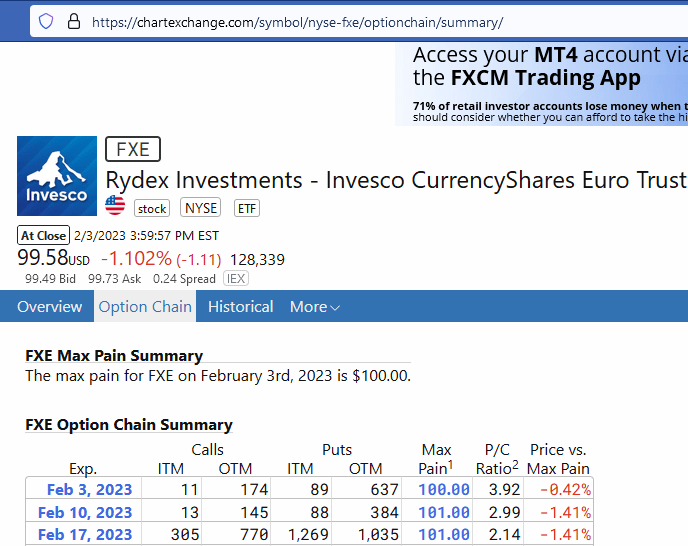
Task: Click the ETF type tag
Action: 246,208
